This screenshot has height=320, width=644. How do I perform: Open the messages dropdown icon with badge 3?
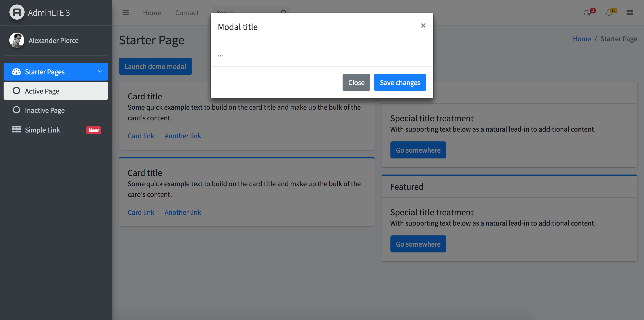click(587, 13)
